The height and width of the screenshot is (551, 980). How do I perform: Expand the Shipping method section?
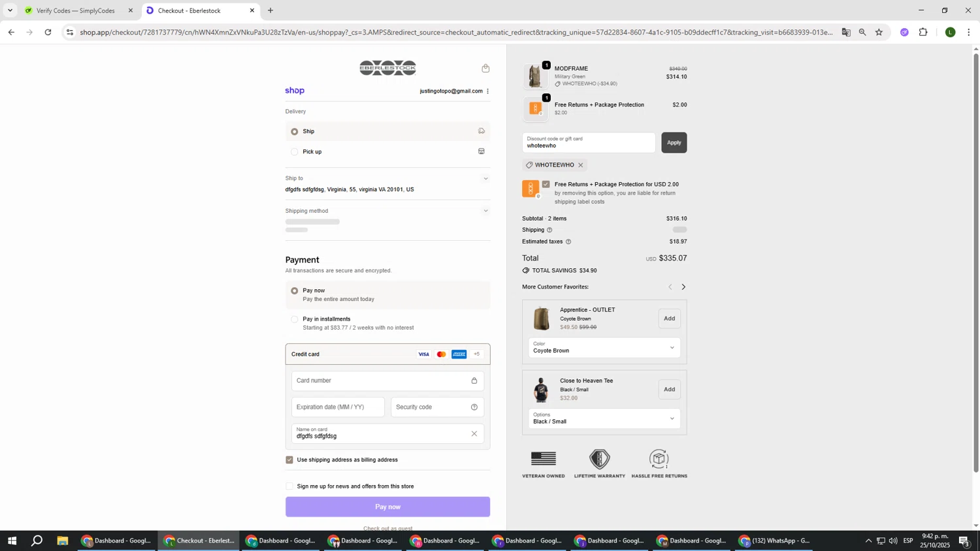point(485,211)
